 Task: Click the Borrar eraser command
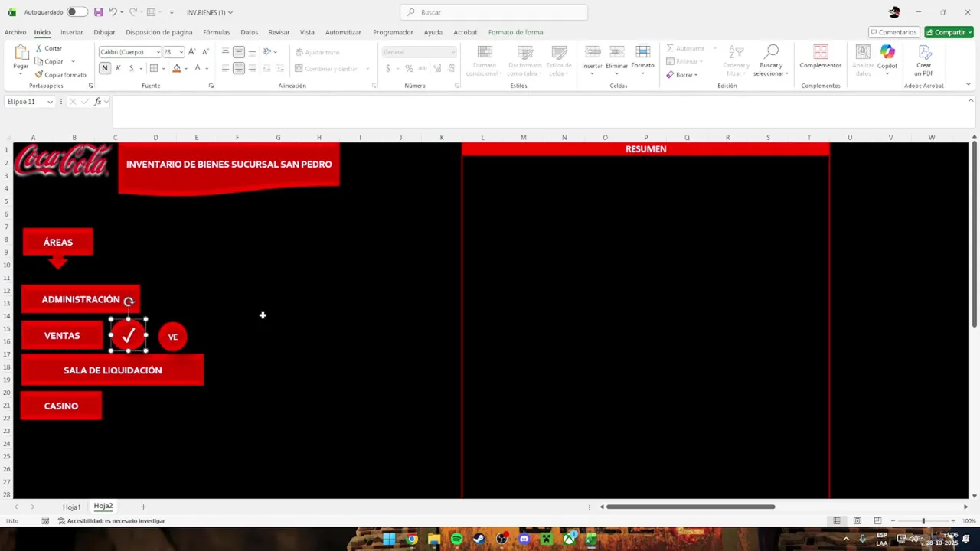coord(681,75)
